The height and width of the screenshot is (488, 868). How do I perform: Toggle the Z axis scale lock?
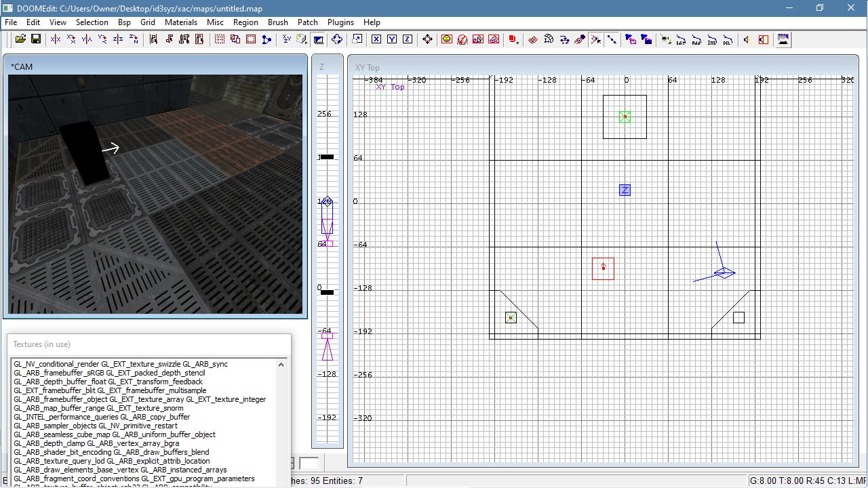pos(408,39)
